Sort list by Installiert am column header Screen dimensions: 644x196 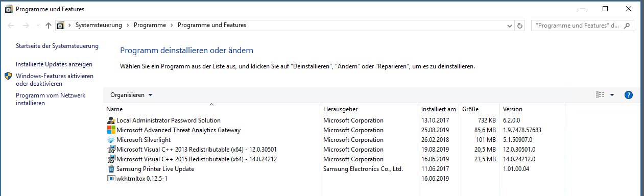[439, 109]
